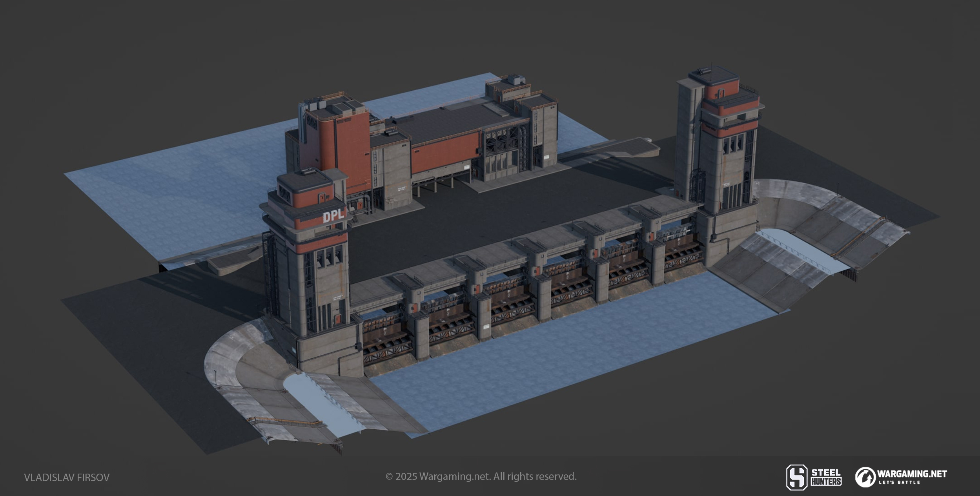Screen dimensions: 980x496
Task: Click the Wargaming.net circular logo emblem
Action: [865, 477]
